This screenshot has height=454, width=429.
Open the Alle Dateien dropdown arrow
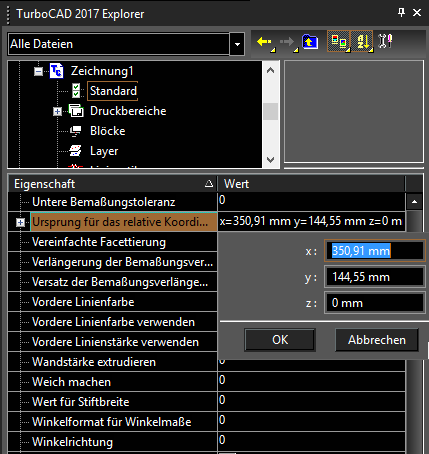pos(237,44)
